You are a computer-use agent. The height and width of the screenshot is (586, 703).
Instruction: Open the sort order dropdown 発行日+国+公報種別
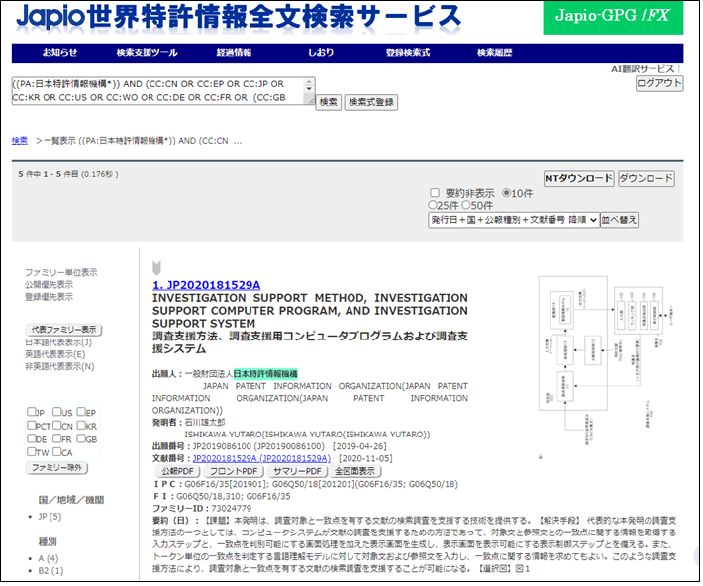[x=516, y=221]
